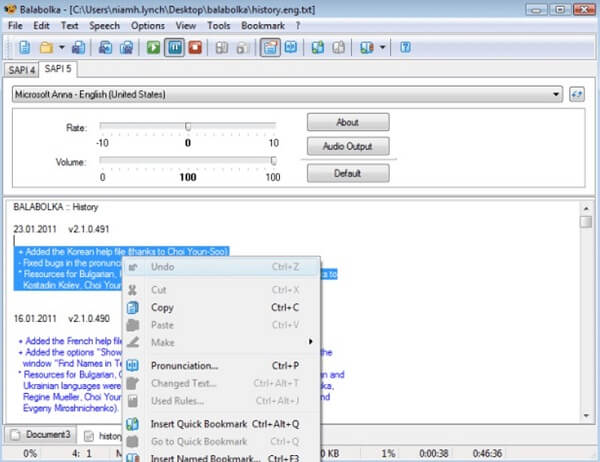The image size is (600, 462).
Task: Click the 0:00:38 status bar time
Action: 434,454
